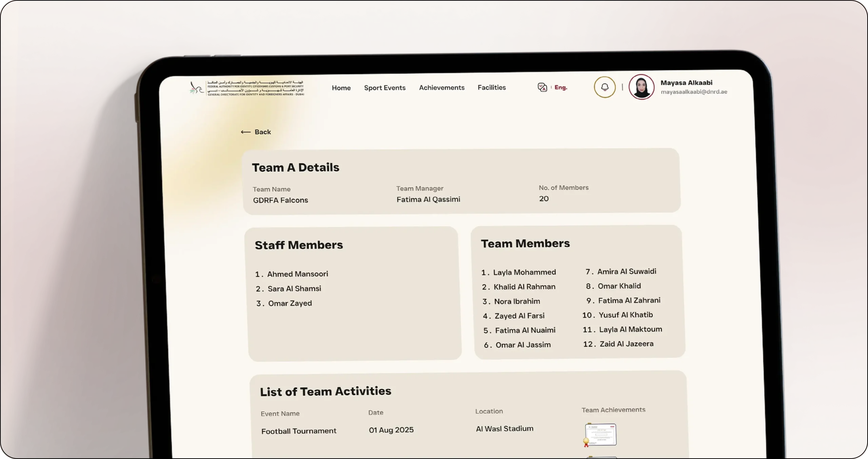Go to the Sport Events page
The image size is (868, 459).
pos(384,88)
